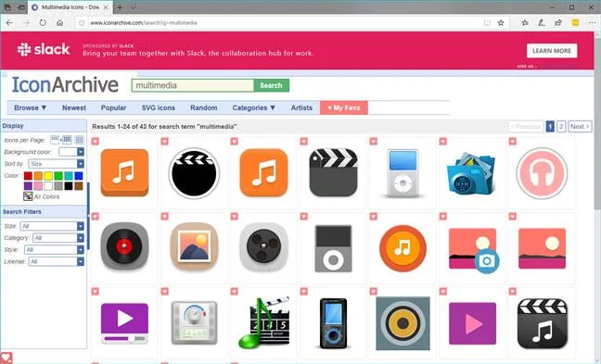Open the Artists menu item
601x364 pixels.
pos(301,108)
